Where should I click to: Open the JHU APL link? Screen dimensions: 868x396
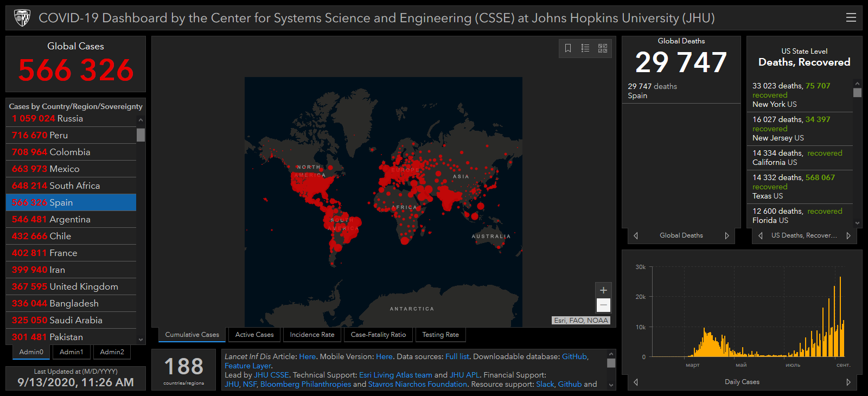click(x=465, y=375)
